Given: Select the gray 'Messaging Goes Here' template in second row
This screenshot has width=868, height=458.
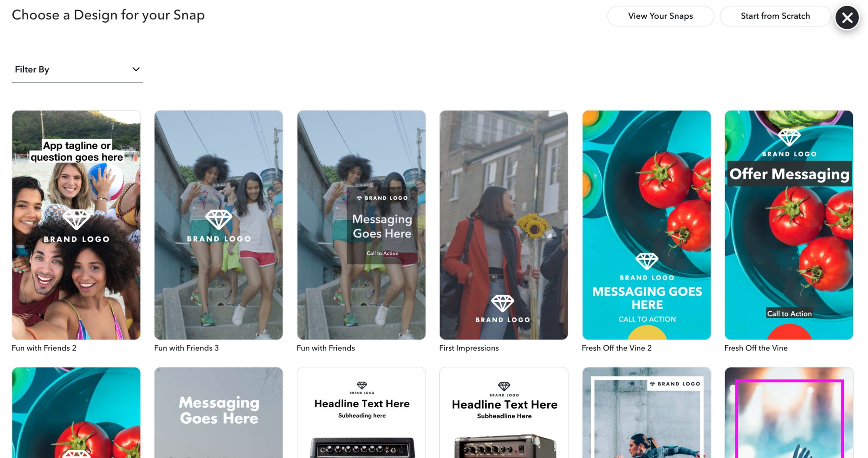Looking at the screenshot, I should (x=219, y=412).
